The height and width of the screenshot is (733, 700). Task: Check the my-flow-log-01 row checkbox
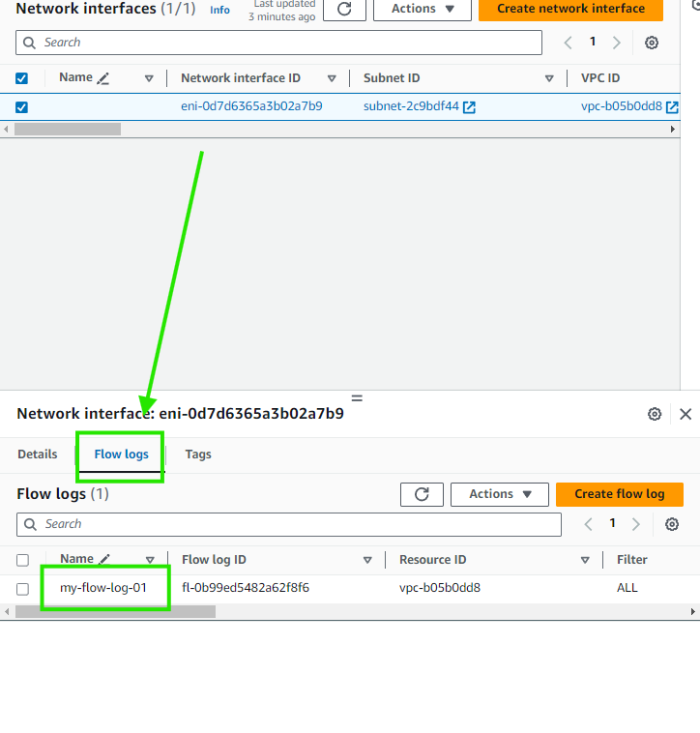(22, 589)
